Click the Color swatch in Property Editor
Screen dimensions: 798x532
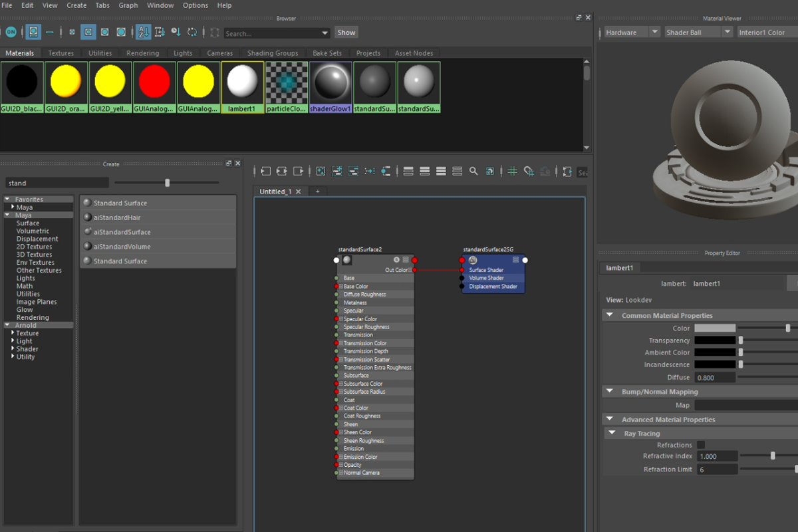[x=715, y=328]
